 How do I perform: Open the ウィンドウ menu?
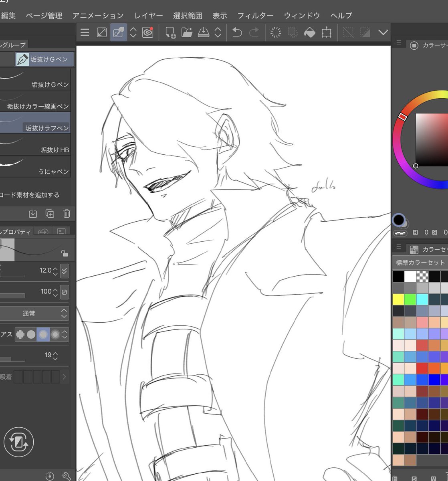pos(302,16)
